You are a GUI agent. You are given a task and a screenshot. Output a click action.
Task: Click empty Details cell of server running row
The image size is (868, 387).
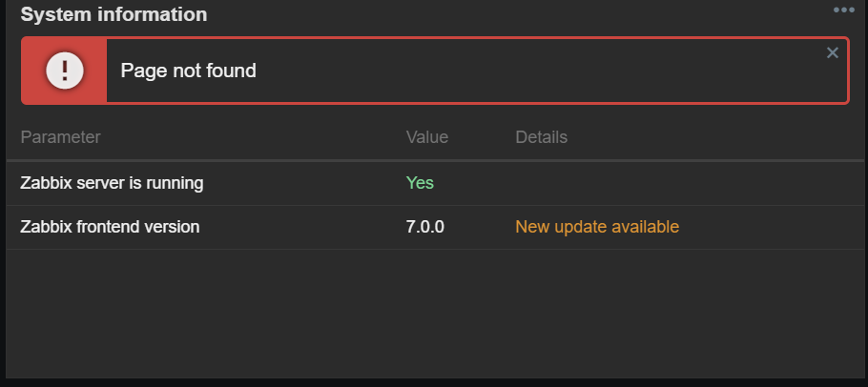point(687,183)
